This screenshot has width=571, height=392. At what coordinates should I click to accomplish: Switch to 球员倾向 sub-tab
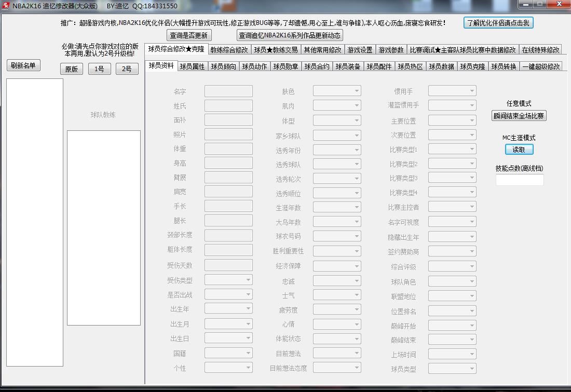point(224,66)
